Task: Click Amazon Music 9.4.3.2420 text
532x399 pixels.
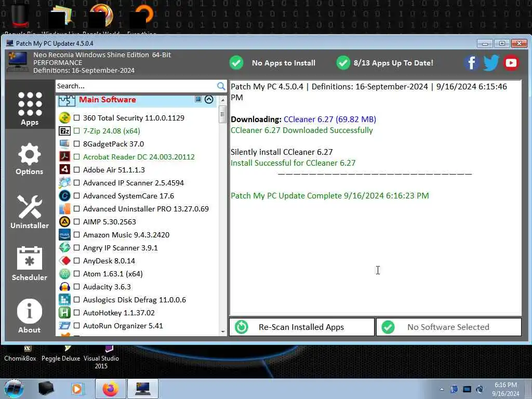Action: coord(126,235)
